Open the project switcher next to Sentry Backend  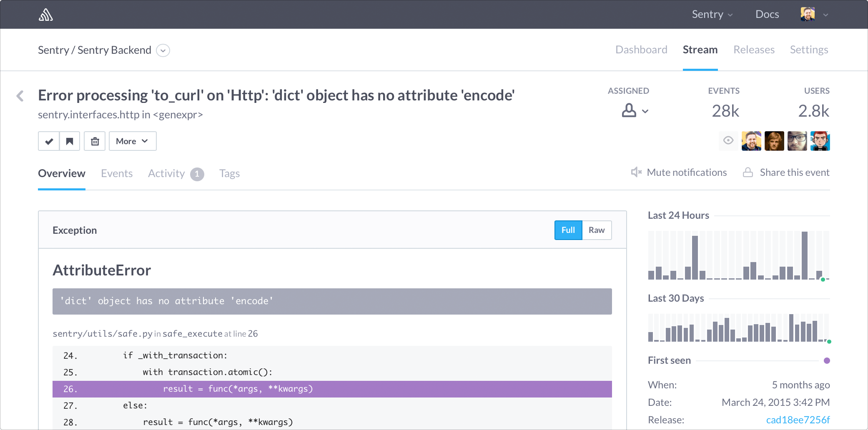click(163, 50)
